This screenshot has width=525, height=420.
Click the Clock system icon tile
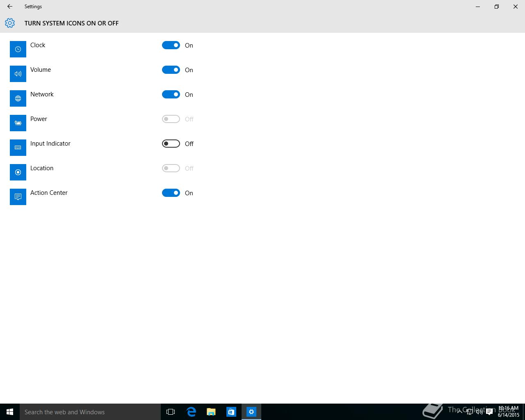pos(18,49)
